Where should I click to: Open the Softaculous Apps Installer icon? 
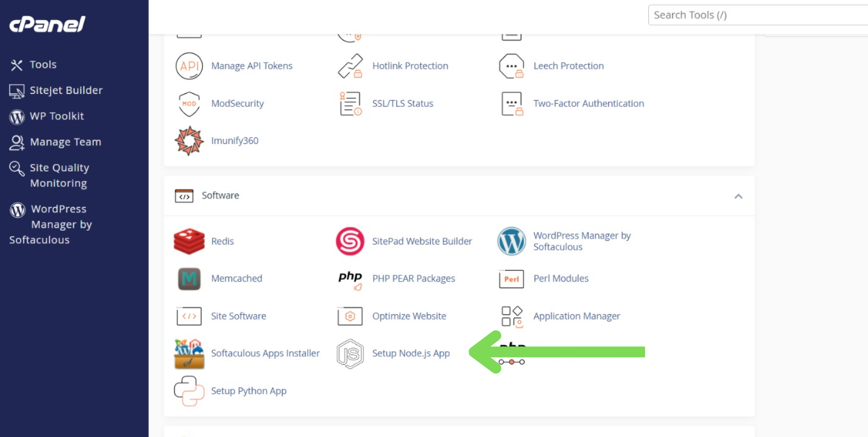click(189, 354)
